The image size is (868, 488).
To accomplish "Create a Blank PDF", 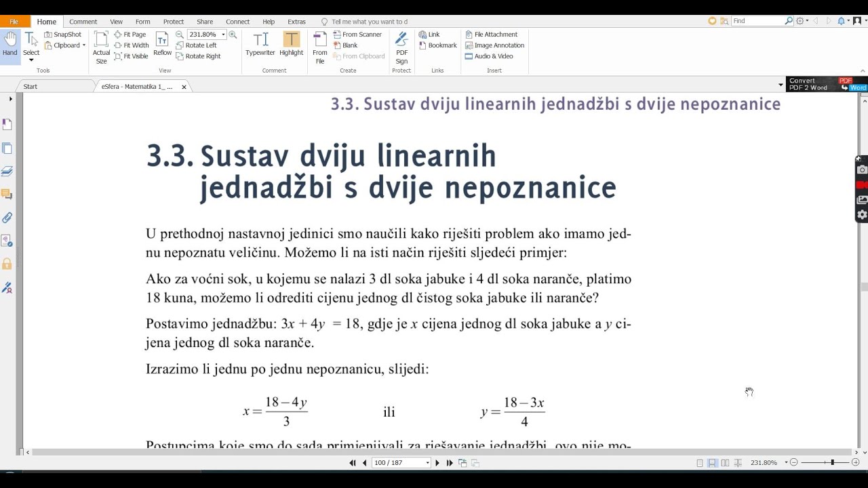I will pos(346,45).
